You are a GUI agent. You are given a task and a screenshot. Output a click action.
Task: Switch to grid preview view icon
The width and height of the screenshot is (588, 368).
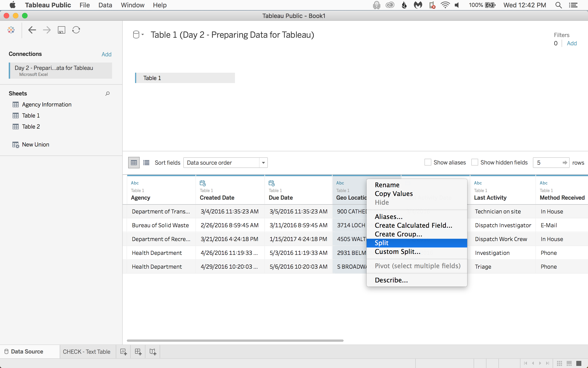click(x=134, y=163)
